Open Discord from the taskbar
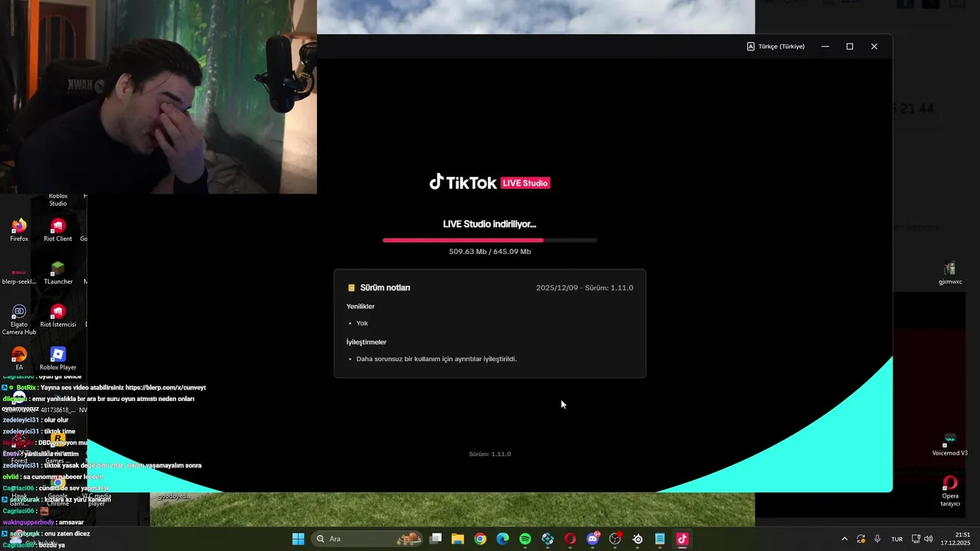Screen dimensions: 980x551 point(593,539)
